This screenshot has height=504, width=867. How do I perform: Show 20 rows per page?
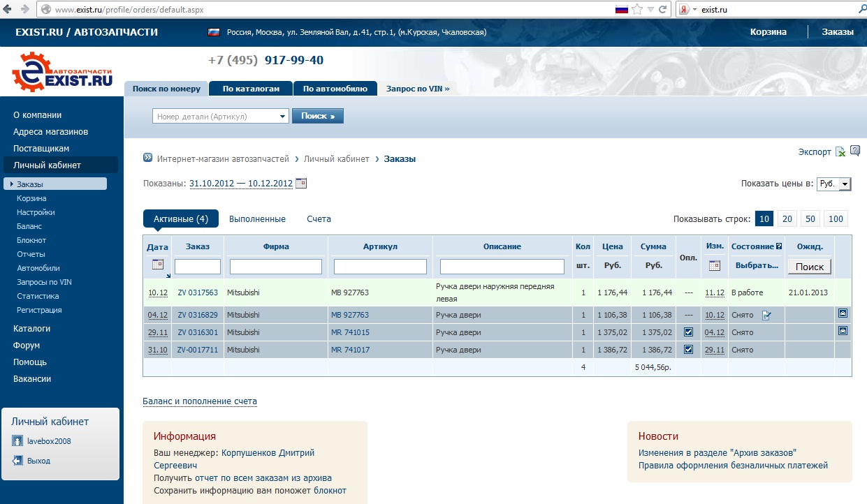point(787,218)
